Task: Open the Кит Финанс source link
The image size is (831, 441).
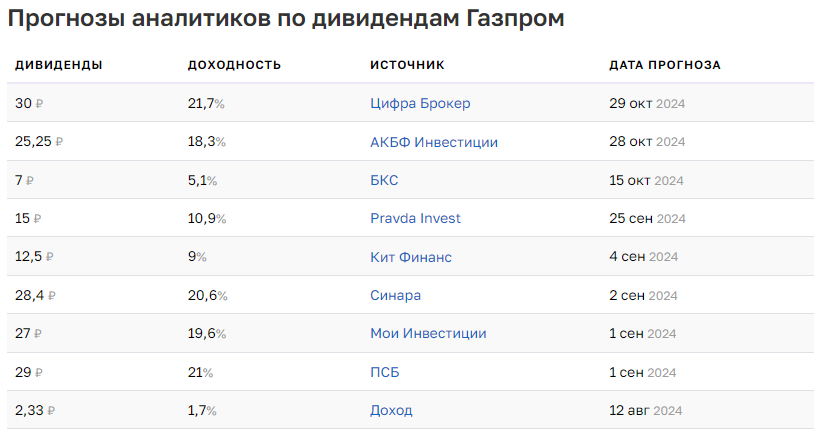Action: 411,257
